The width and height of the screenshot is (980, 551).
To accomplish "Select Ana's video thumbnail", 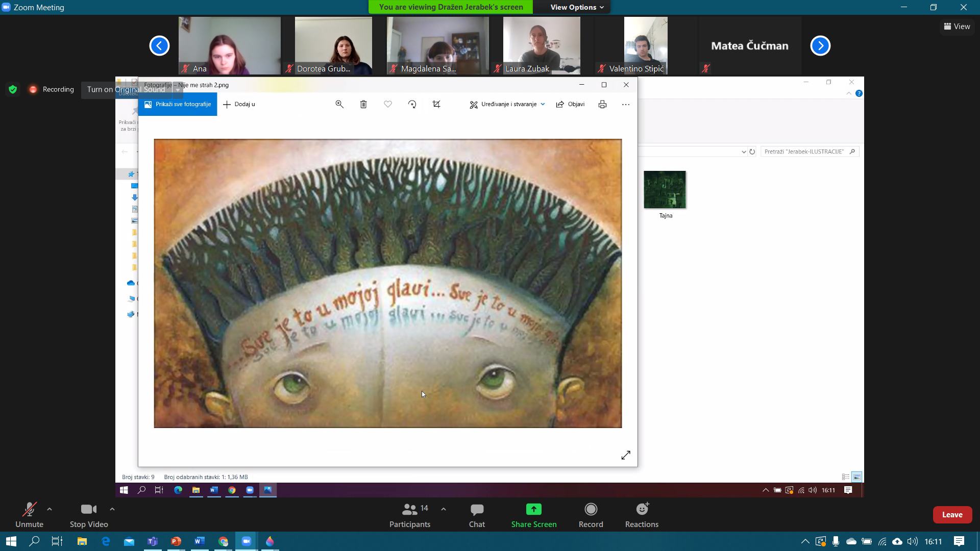I will 229,46.
